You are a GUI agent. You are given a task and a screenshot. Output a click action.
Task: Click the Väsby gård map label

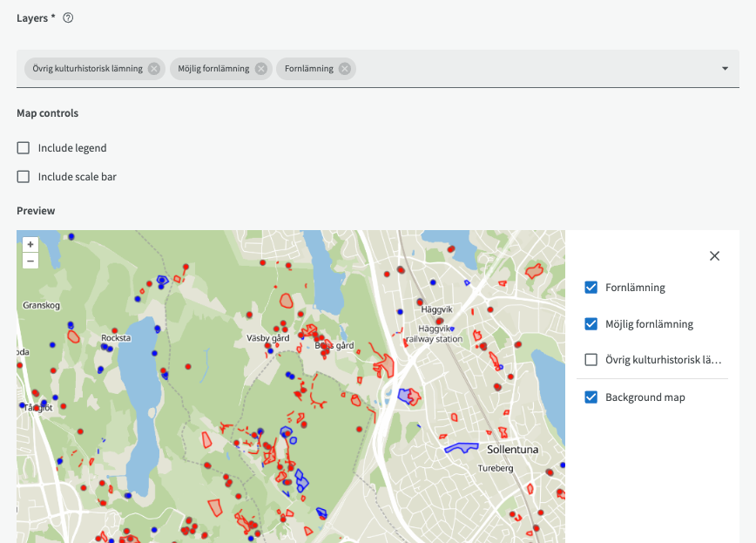(x=268, y=338)
